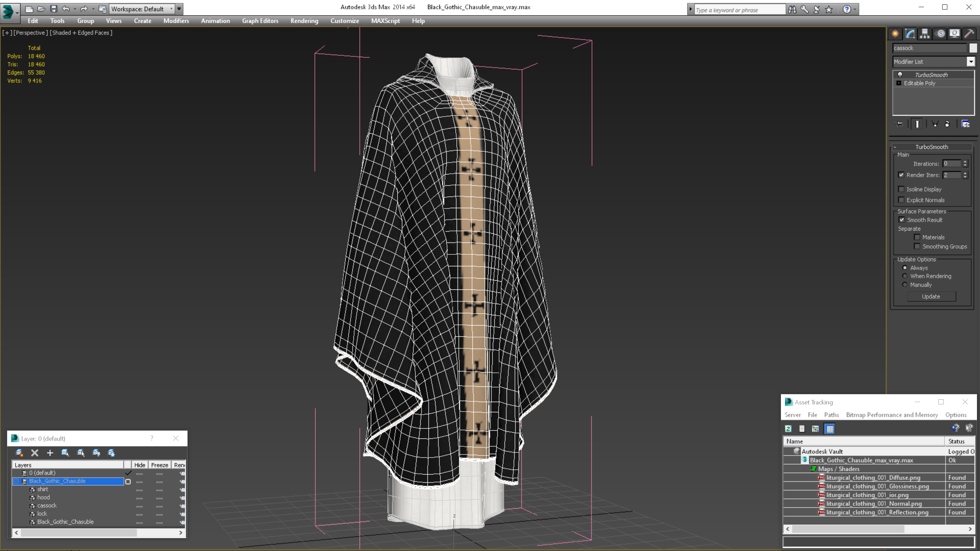Open the Utilities command panel tab

(x=969, y=34)
